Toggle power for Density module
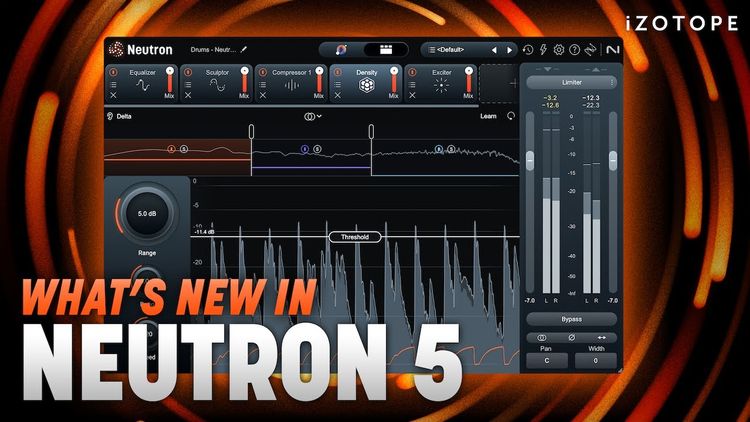Viewport: 750px width, 422px height. click(x=338, y=72)
